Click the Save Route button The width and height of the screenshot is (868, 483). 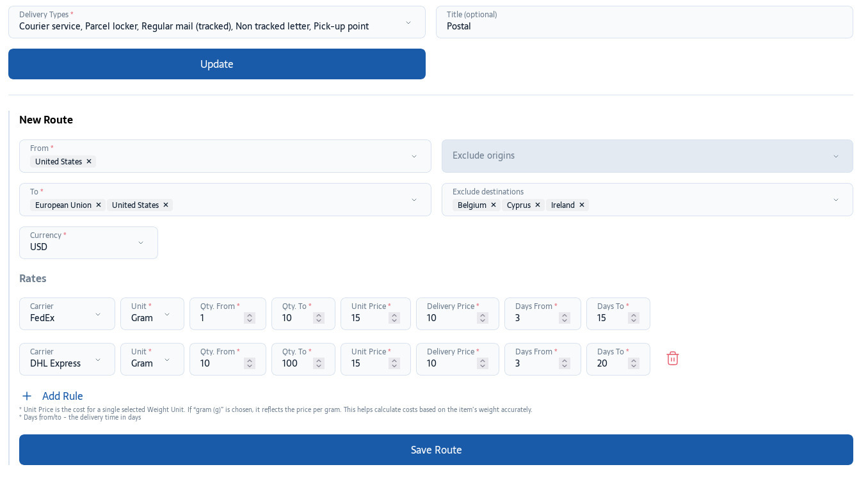(436, 450)
